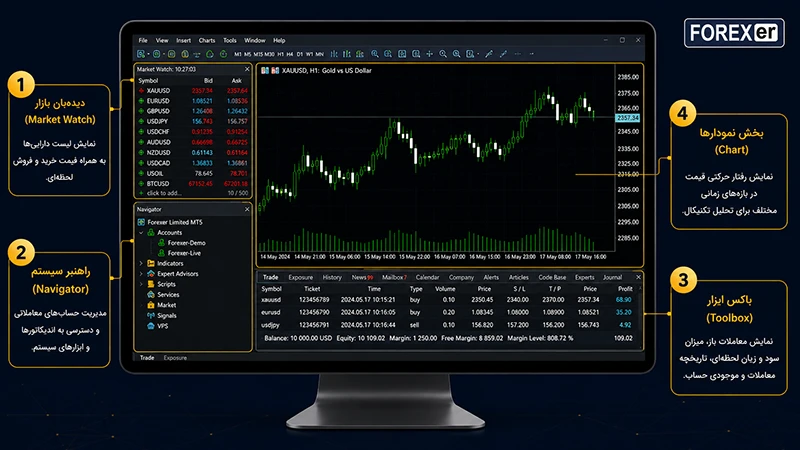Open dropdown arrow beside New Chart icon
Screen dimensions: 800x450
pyautogui.click(x=148, y=54)
